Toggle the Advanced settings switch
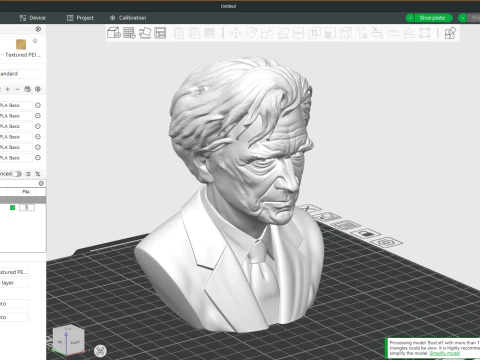Screen dimensions: 480x360 tap(17, 174)
